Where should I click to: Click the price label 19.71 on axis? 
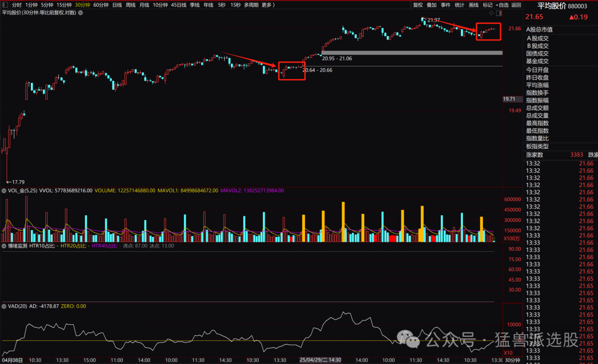pyautogui.click(x=509, y=99)
